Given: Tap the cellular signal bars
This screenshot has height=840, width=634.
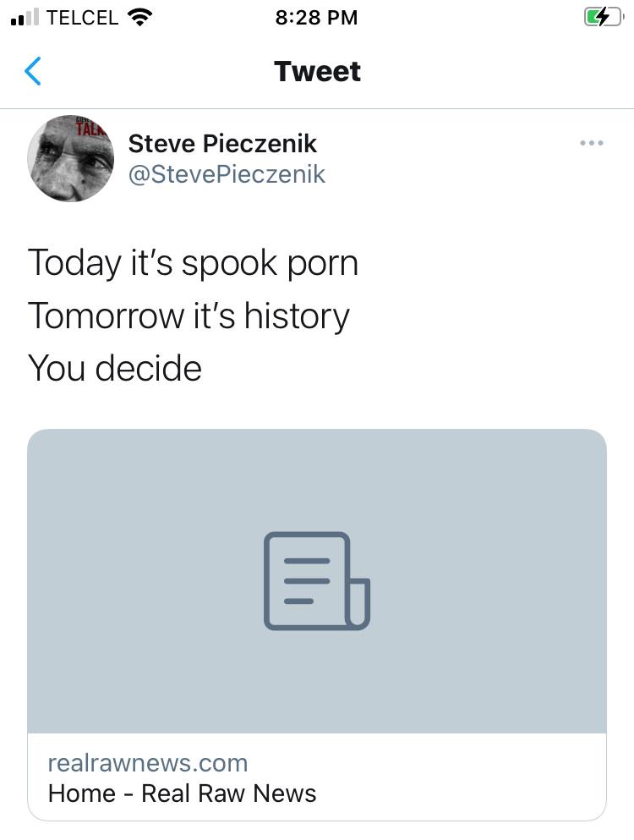Looking at the screenshot, I should [x=25, y=18].
